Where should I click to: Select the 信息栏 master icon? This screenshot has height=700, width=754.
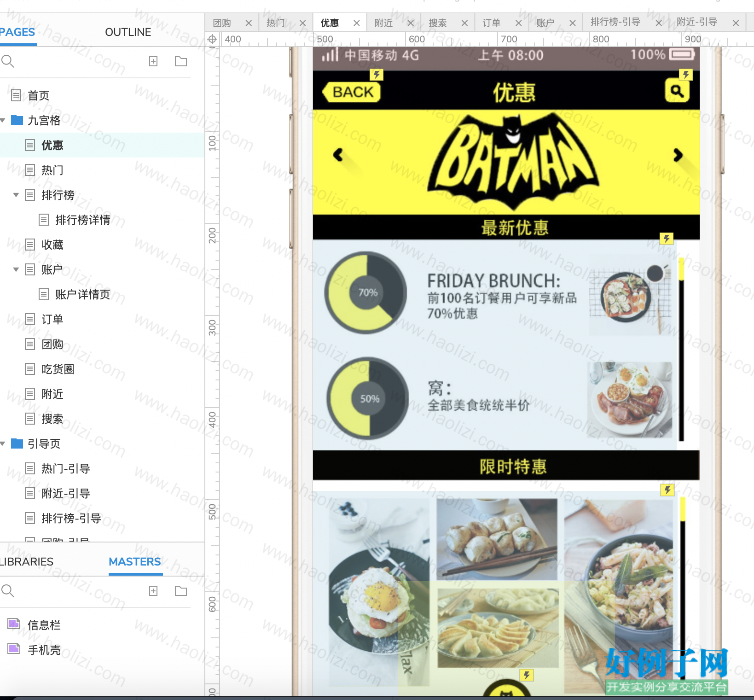pos(14,624)
